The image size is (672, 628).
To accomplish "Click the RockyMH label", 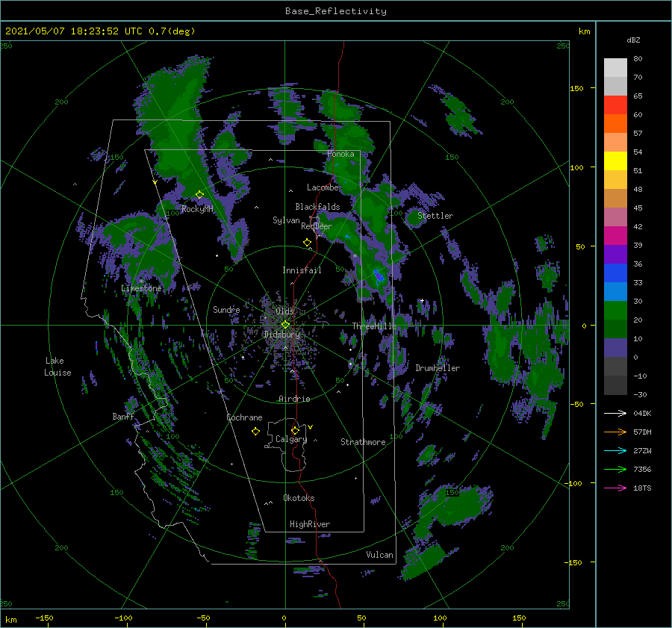I will 197,209.
